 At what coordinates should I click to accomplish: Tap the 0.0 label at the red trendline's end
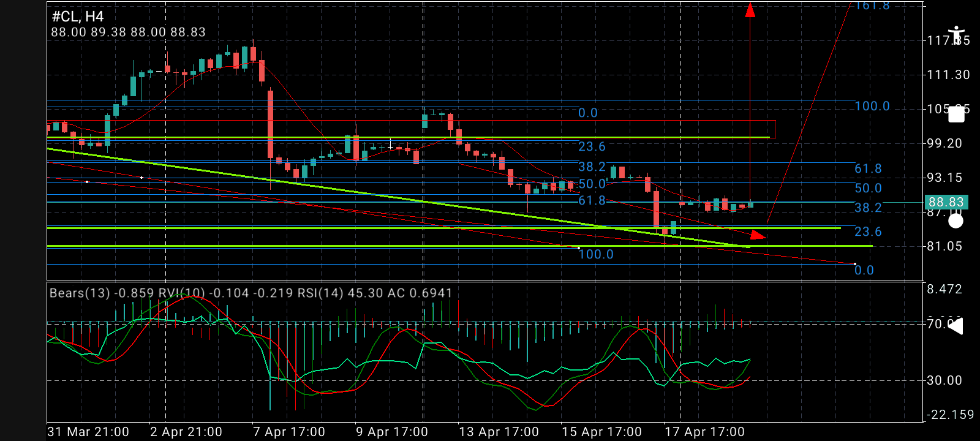864,270
